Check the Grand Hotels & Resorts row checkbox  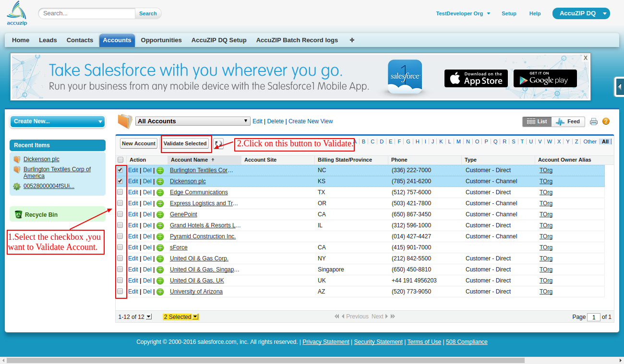(x=120, y=225)
